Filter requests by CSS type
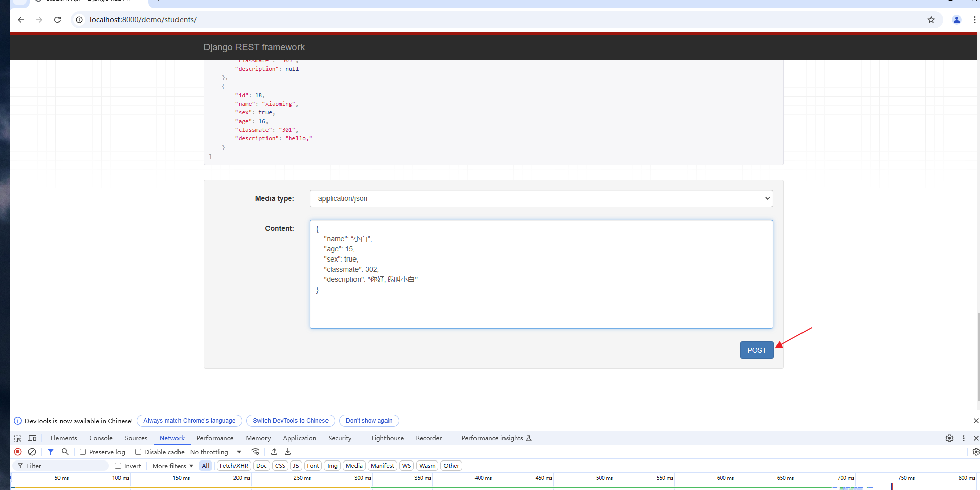Screen dimensions: 980x490 pos(280,466)
